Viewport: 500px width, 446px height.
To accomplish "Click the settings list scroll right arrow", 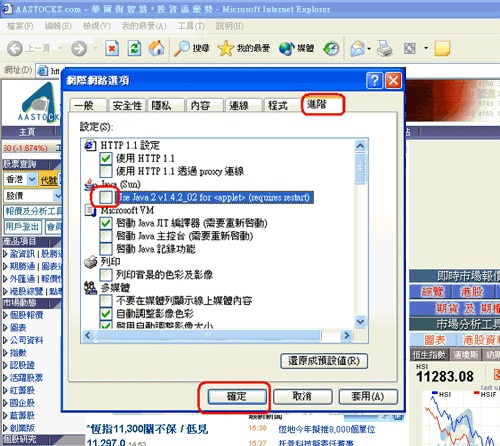I will (347, 335).
